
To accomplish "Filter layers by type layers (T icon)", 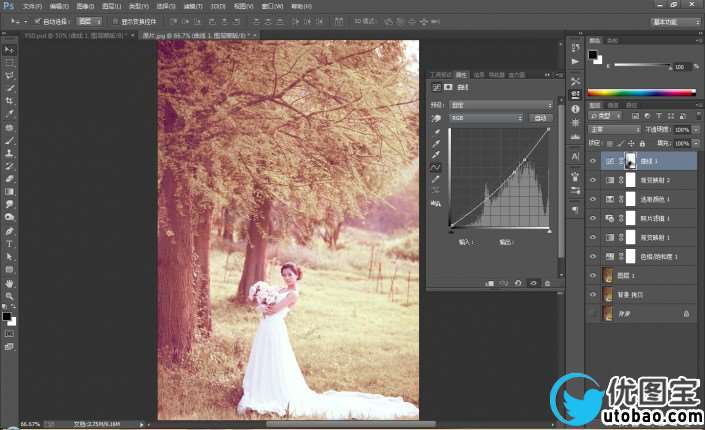I will click(659, 116).
